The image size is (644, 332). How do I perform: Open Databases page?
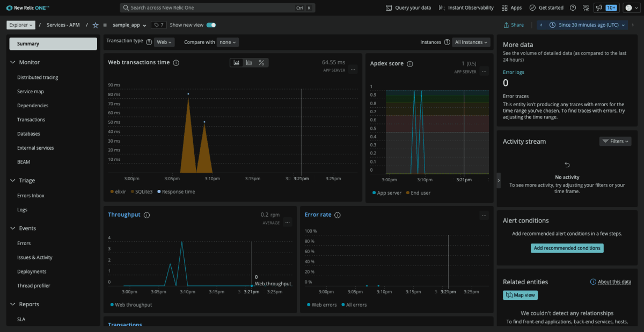[28, 134]
